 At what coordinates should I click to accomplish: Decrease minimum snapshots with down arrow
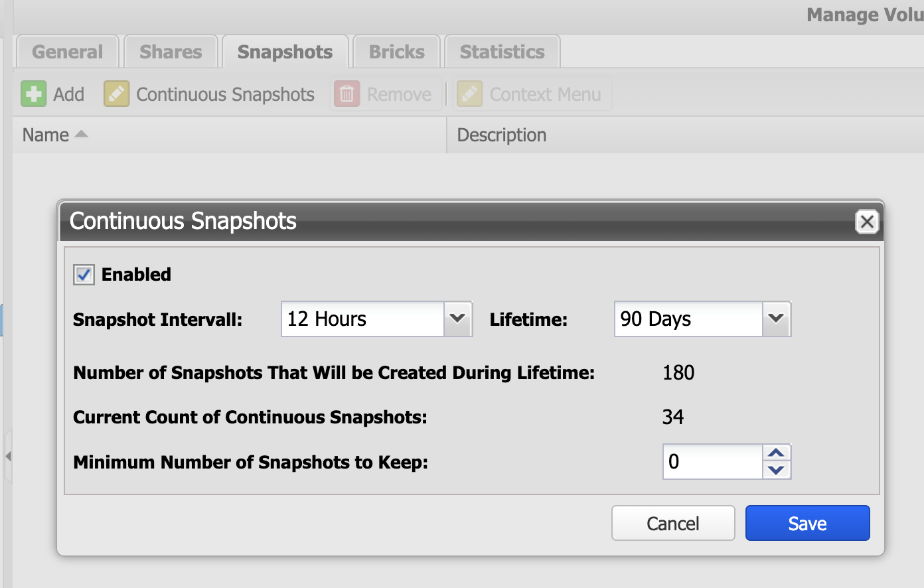pos(776,470)
